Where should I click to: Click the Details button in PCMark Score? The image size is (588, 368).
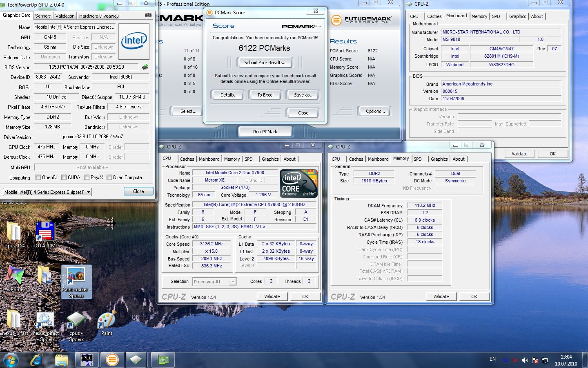tap(229, 95)
